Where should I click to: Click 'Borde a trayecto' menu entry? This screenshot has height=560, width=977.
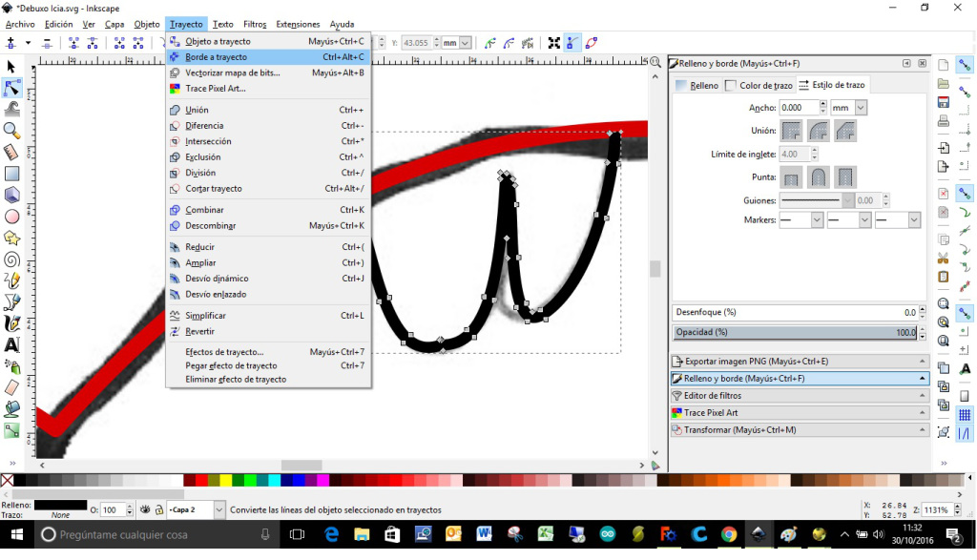click(x=216, y=57)
